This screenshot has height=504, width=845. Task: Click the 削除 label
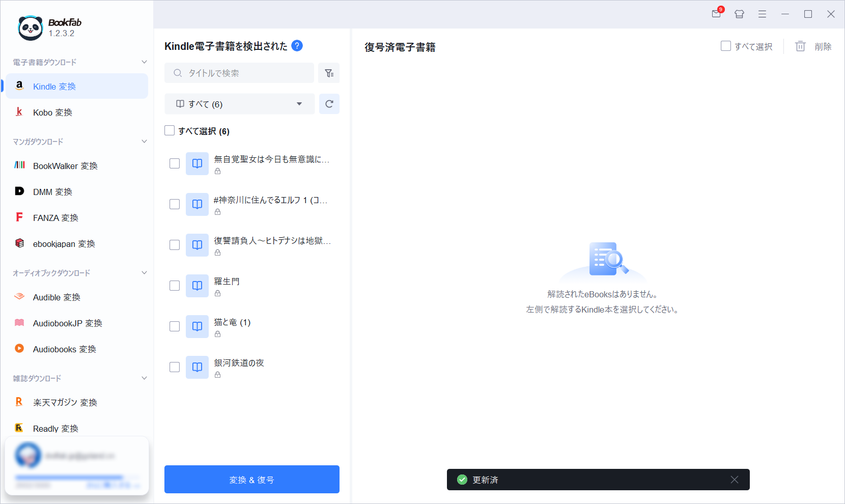tap(823, 46)
